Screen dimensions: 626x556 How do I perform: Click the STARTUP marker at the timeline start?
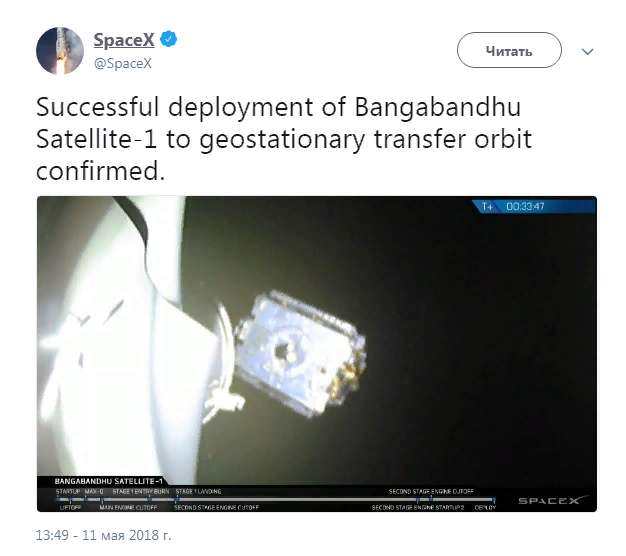click(68, 491)
